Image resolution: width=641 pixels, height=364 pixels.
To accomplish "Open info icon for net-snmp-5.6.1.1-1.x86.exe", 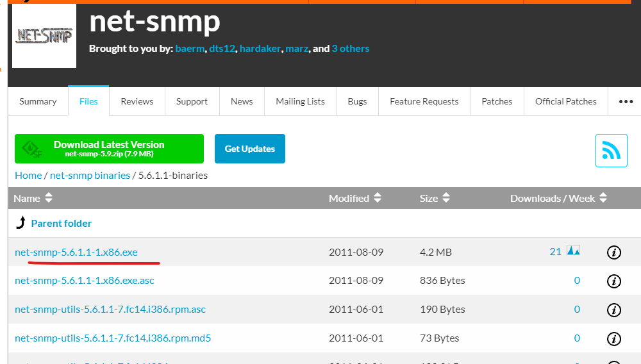I will coord(613,252).
